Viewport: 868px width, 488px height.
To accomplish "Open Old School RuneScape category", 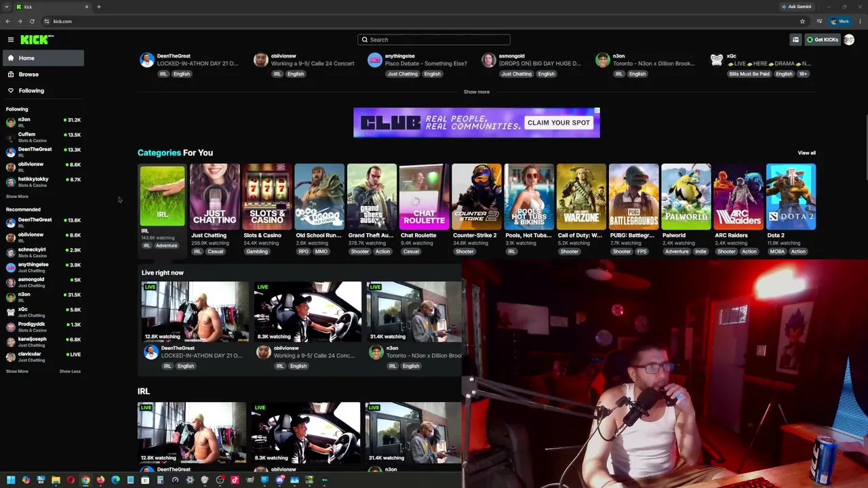I will (319, 197).
